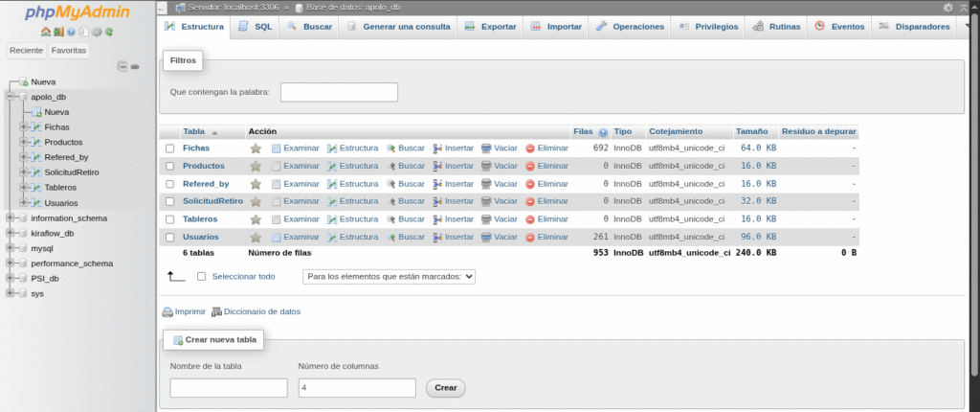This screenshot has width=980, height=412.
Task: Expand the PSI_db database node
Action: click(10, 279)
